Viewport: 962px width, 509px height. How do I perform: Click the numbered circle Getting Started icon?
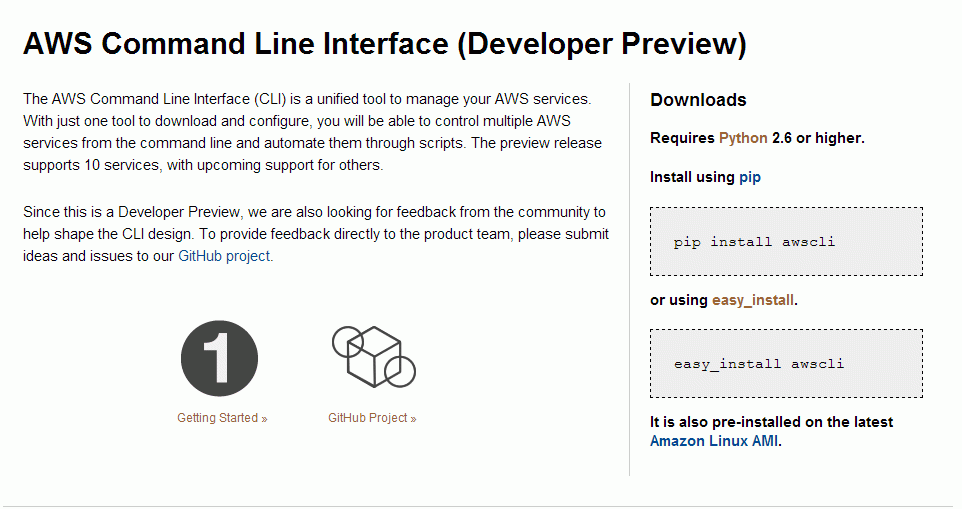coord(219,358)
